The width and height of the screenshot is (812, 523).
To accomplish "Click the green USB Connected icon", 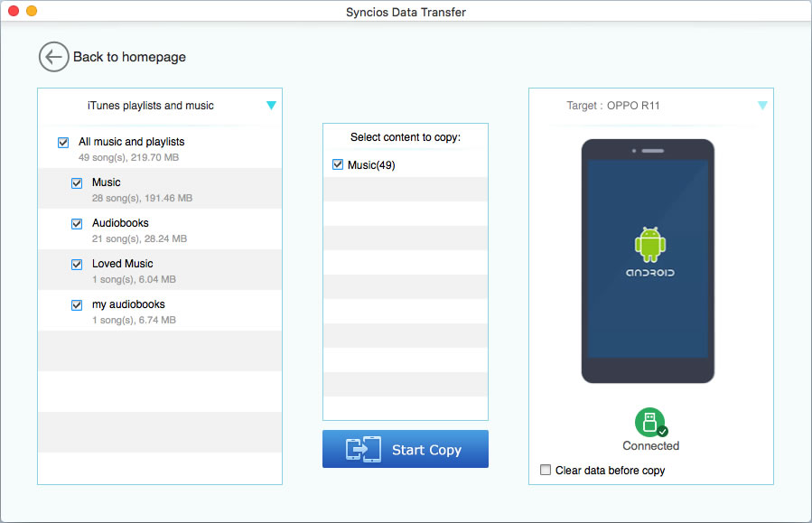I will (x=650, y=423).
